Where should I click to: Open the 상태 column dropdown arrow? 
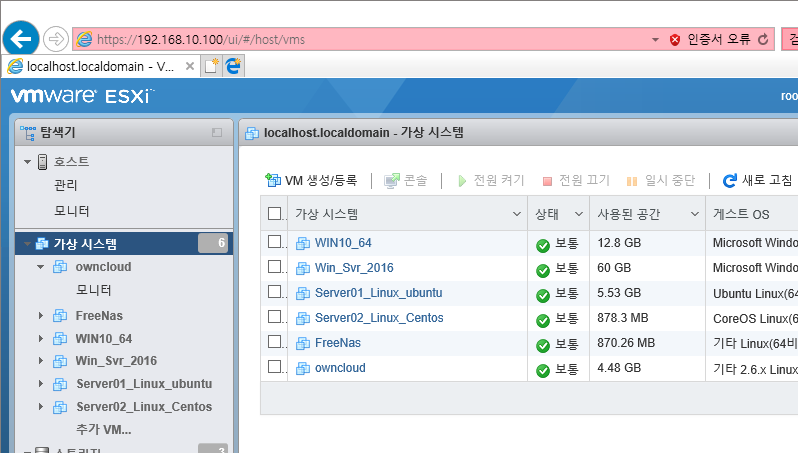point(579,214)
